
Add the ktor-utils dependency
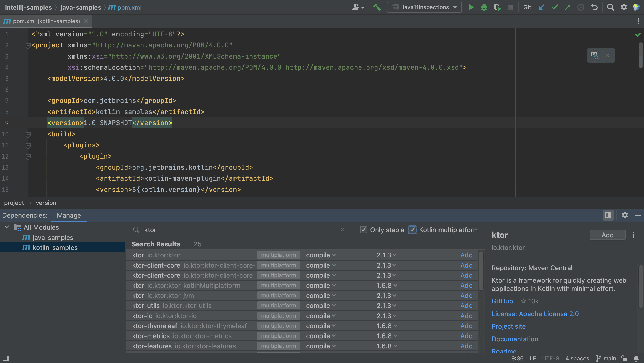(x=466, y=306)
